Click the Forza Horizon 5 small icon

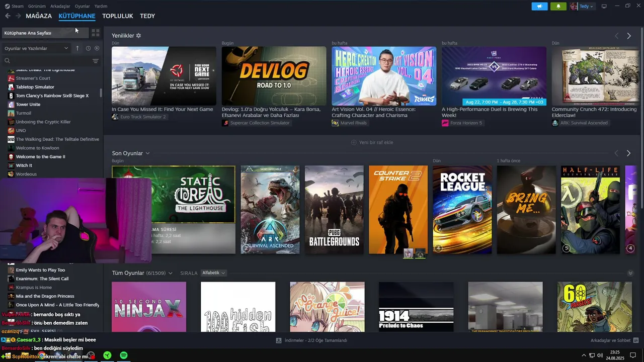445,123
